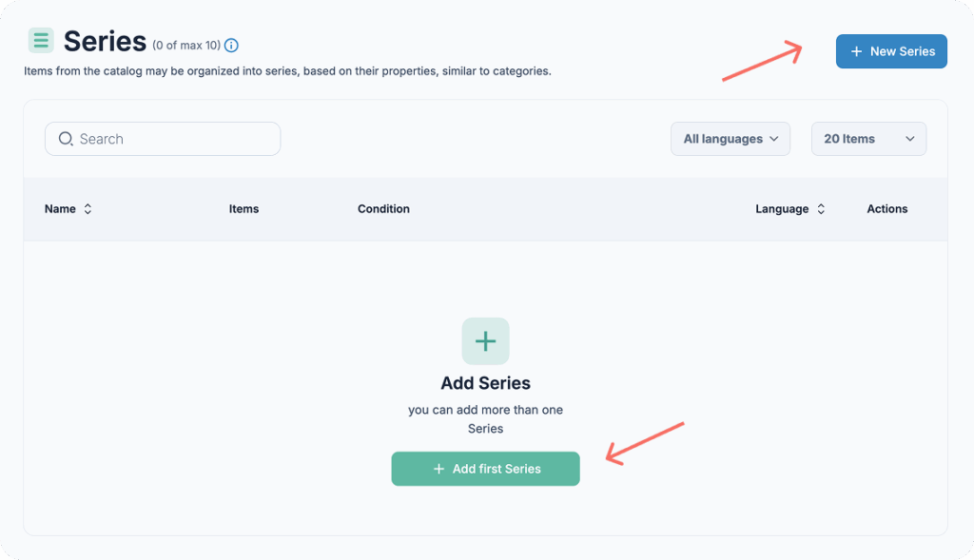Open the All languages dropdown

click(x=730, y=139)
